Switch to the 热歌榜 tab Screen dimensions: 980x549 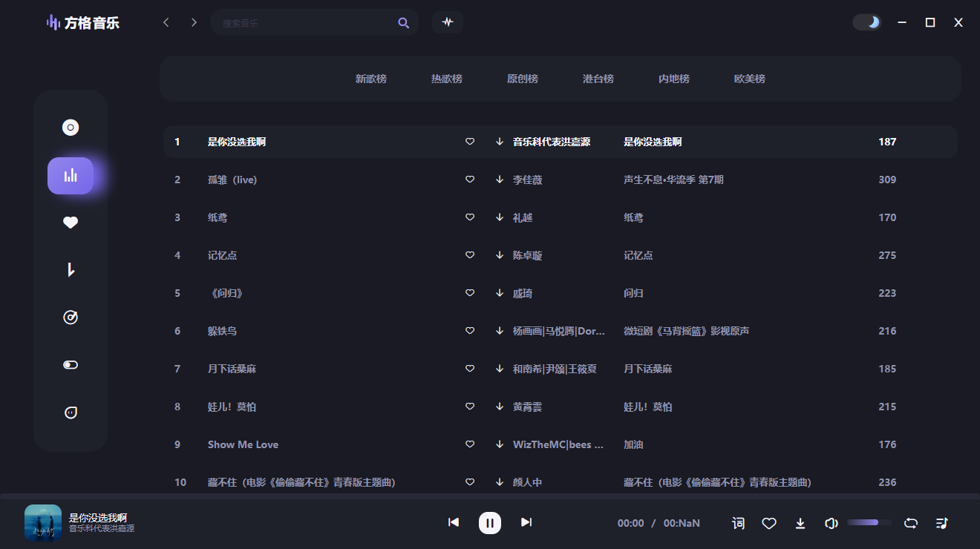coord(446,79)
